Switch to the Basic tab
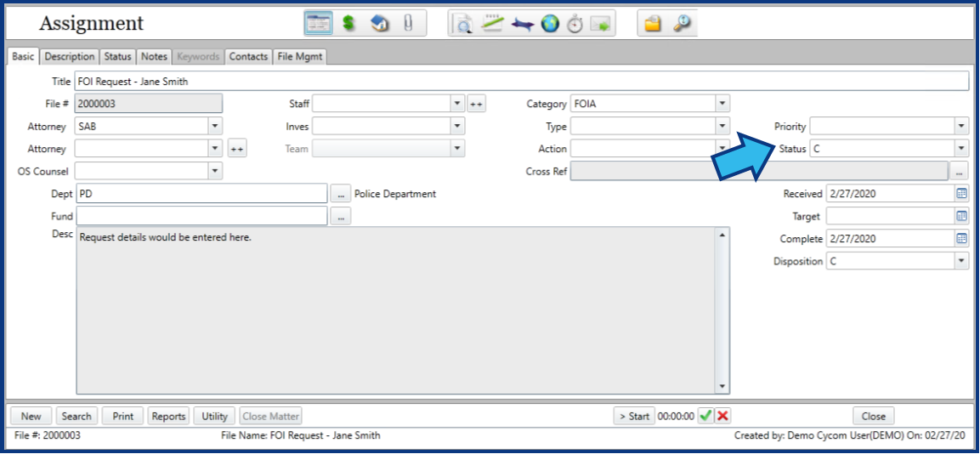The height and width of the screenshot is (454, 980). [x=23, y=56]
